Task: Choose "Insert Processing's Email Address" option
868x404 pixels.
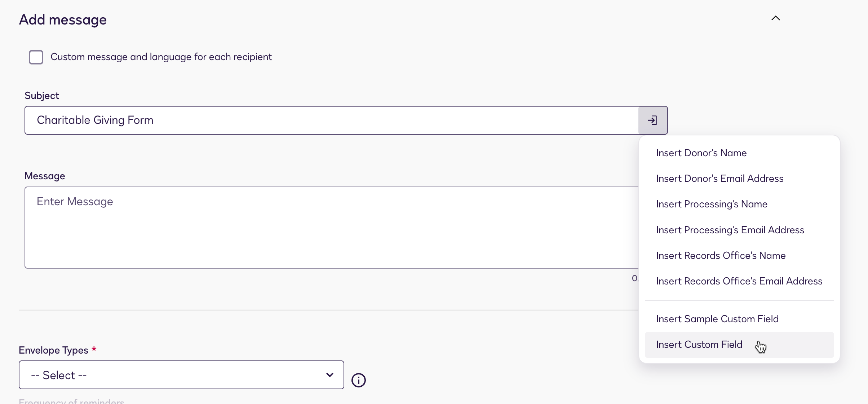Action: [730, 230]
